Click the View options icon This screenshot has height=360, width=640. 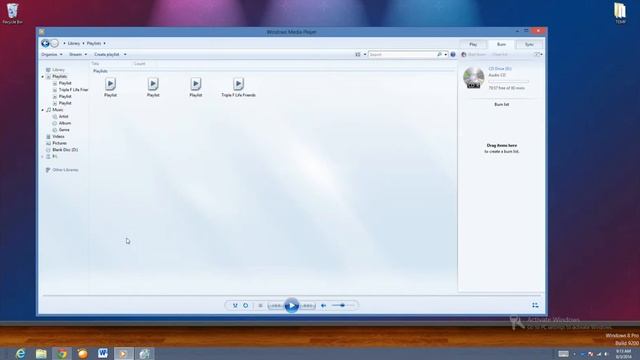pos(358,54)
